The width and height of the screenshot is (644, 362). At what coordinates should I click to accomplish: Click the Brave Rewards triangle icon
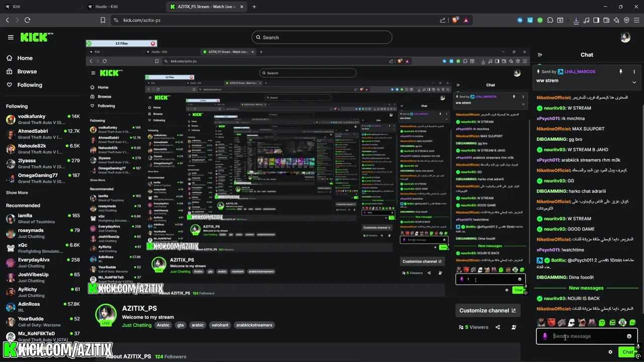point(466,20)
